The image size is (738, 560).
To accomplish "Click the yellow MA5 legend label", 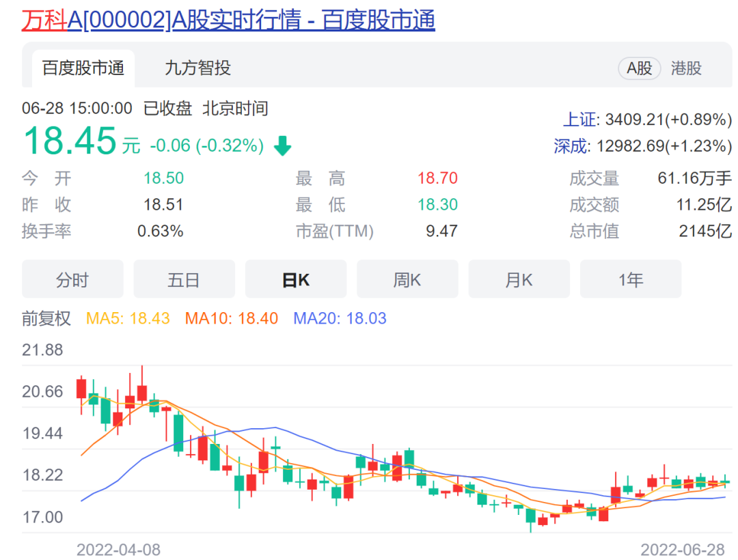I will (x=128, y=318).
